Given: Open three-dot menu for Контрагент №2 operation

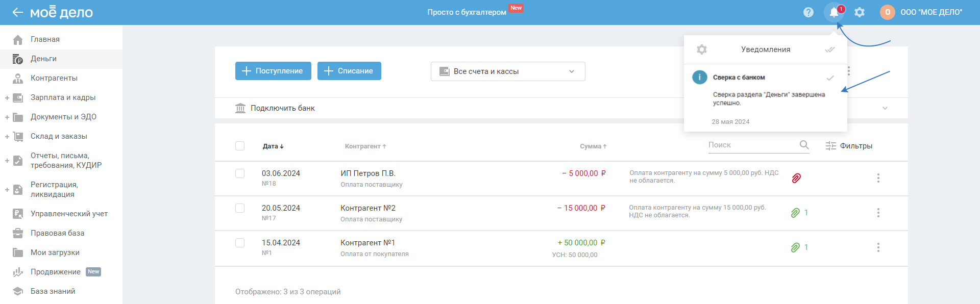Looking at the screenshot, I should tap(878, 213).
